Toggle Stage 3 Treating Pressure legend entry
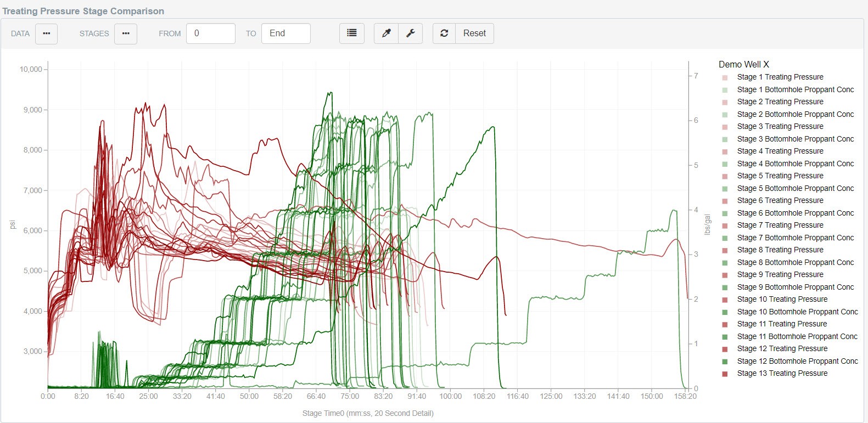This screenshot has height=423, width=868. point(780,127)
